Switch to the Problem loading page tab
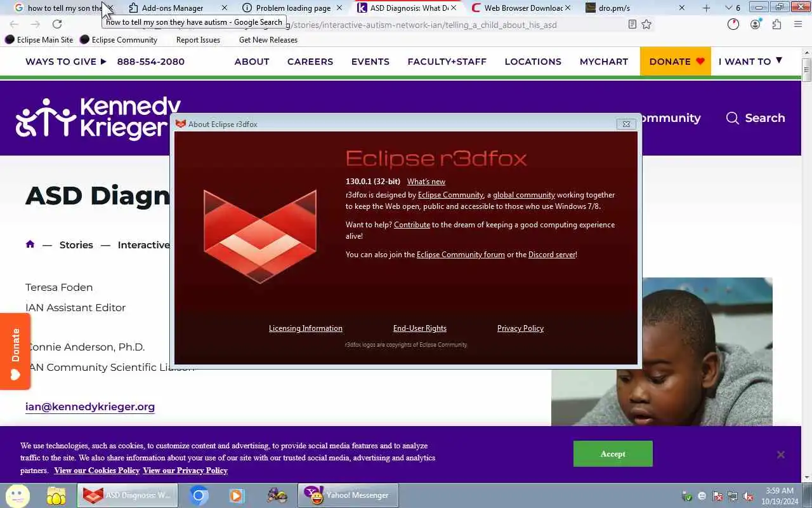812x508 pixels. click(x=292, y=8)
